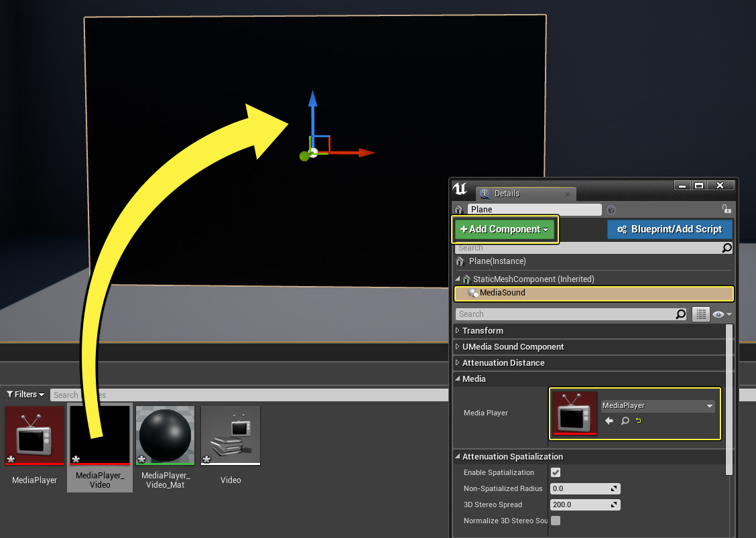Open the Filters menu in content browser
Screen dimensions: 756x538
(x=24, y=394)
